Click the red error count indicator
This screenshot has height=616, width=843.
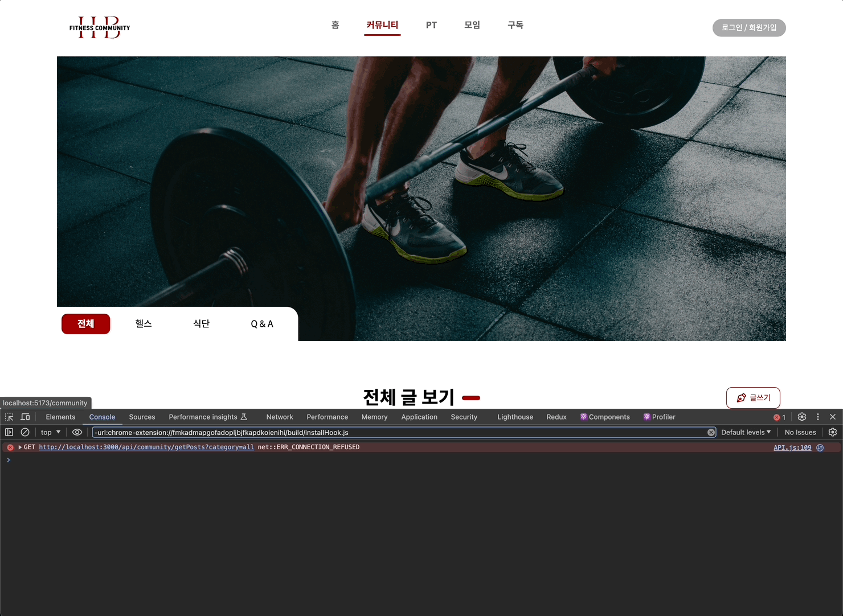(x=779, y=417)
